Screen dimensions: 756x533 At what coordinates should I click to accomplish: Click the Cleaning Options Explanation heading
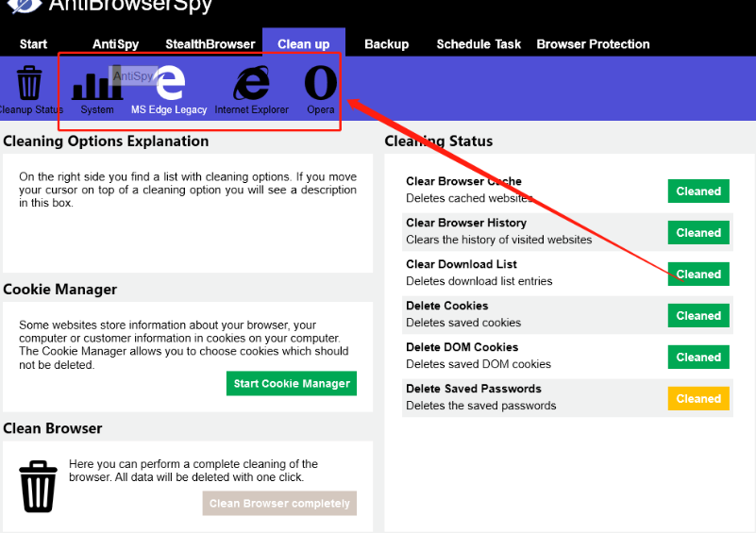106,142
